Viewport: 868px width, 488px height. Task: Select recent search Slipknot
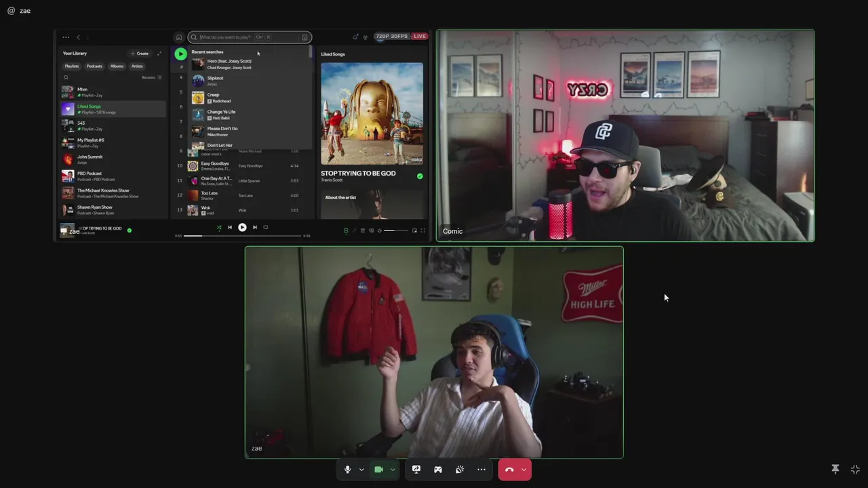(x=249, y=81)
